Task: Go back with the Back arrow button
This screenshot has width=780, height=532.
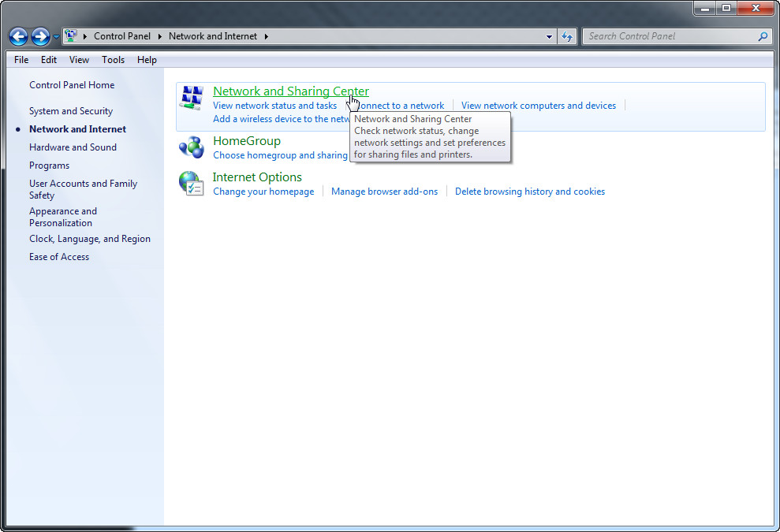Action: point(18,36)
